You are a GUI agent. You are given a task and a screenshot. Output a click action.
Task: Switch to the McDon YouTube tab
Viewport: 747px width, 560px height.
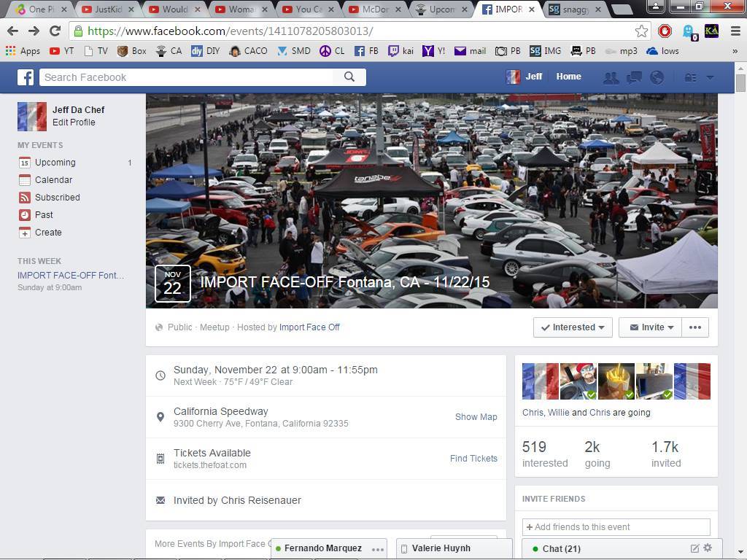pyautogui.click(x=376, y=9)
